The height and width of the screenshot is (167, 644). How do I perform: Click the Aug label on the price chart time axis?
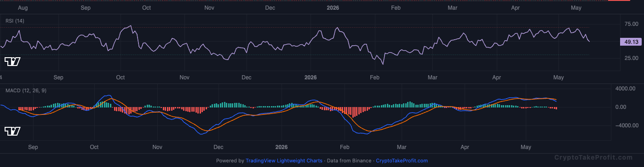(x=23, y=8)
